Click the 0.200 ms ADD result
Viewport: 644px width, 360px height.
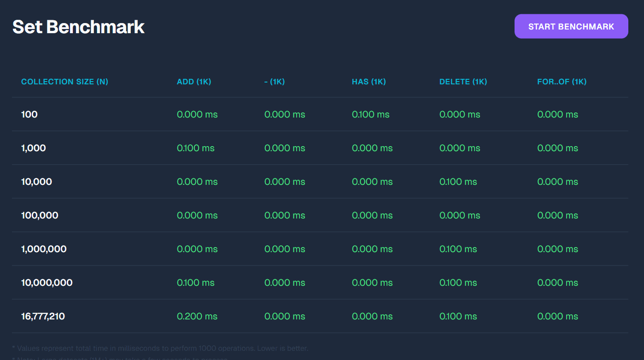pyautogui.click(x=197, y=316)
